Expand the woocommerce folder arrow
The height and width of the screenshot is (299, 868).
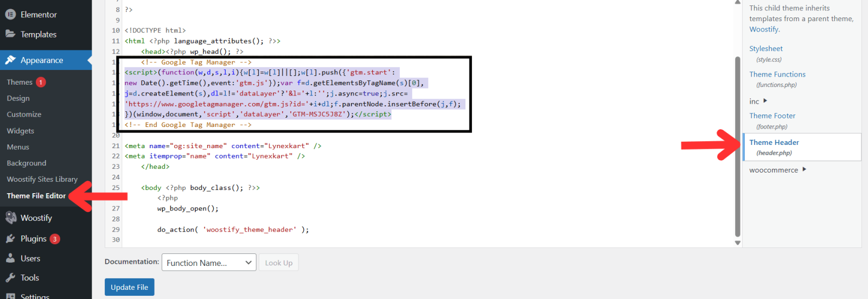pos(804,169)
